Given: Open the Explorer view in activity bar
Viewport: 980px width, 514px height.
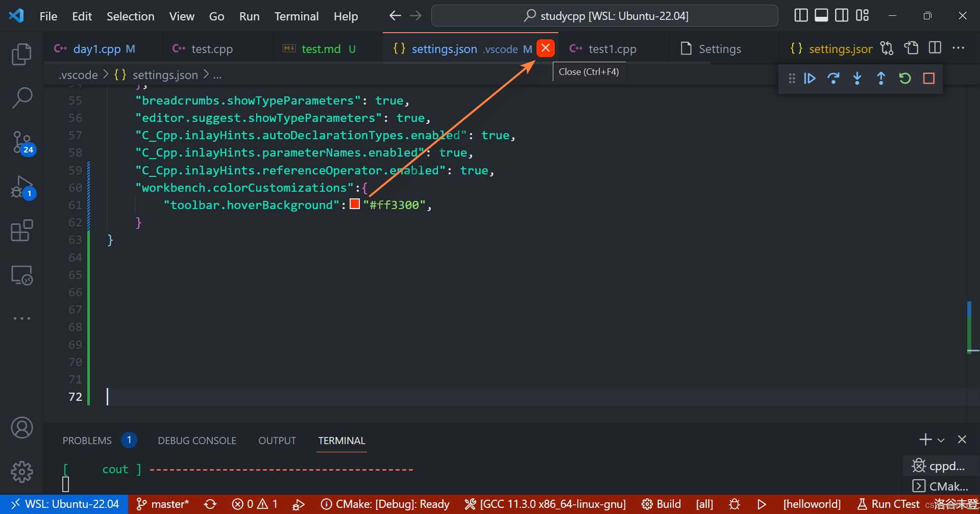Looking at the screenshot, I should pos(21,54).
